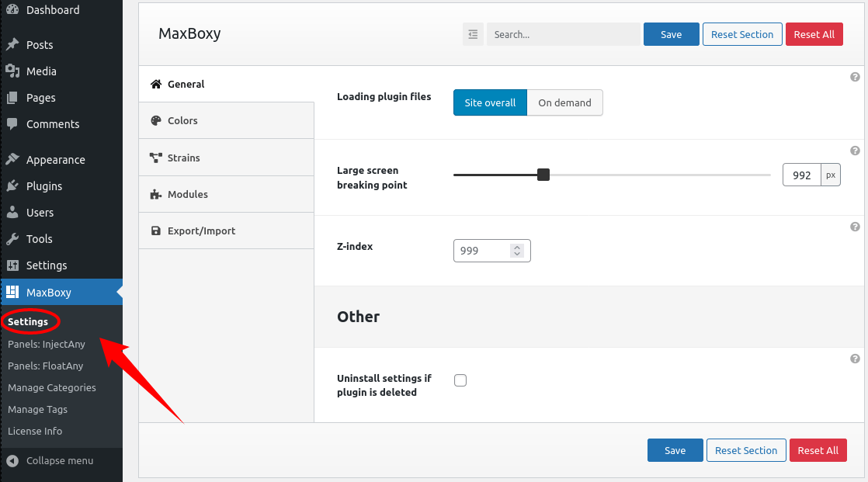868x482 pixels.
Task: Click the MaxBoxy grid icon
Action: point(12,292)
